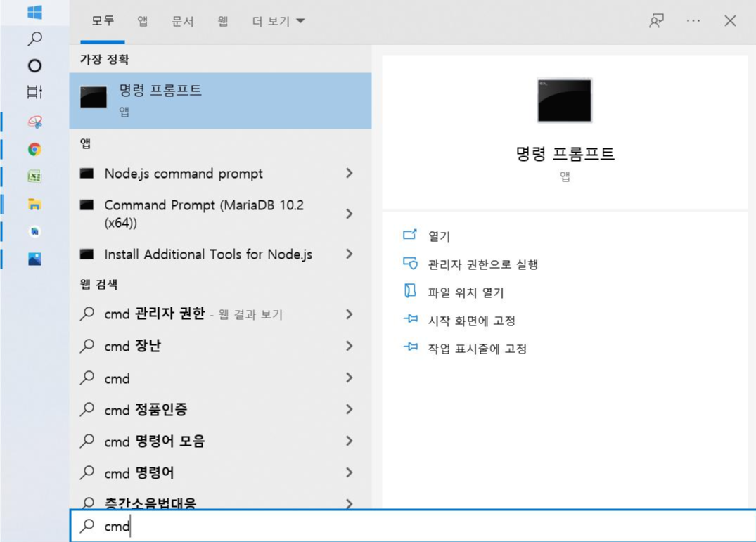Click the search feedback icon
This screenshot has height=542, width=756.
[656, 21]
